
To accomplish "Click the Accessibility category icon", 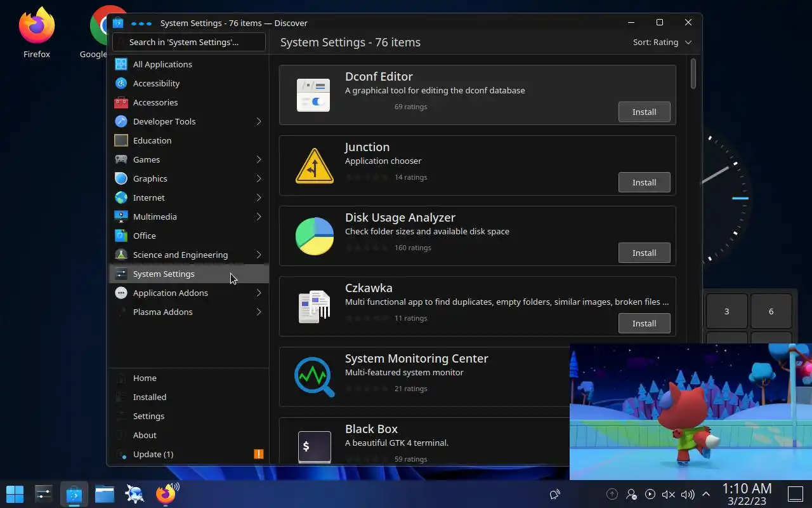I will point(121,83).
